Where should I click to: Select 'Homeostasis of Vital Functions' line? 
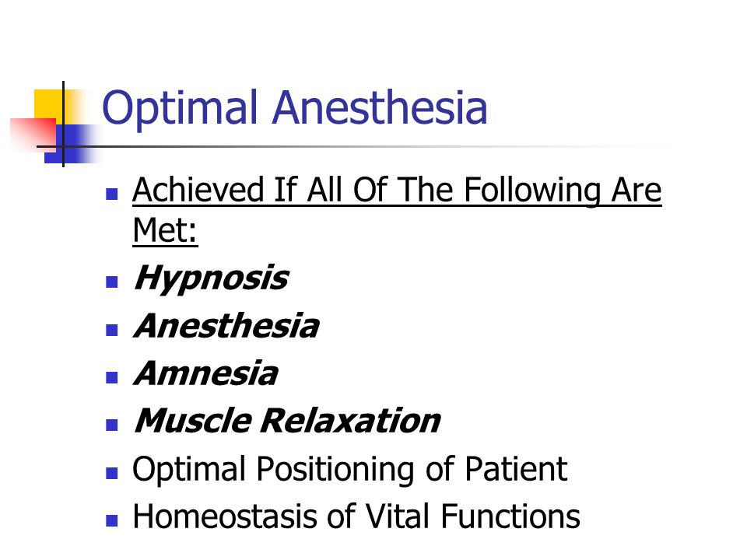pyautogui.click(x=356, y=516)
